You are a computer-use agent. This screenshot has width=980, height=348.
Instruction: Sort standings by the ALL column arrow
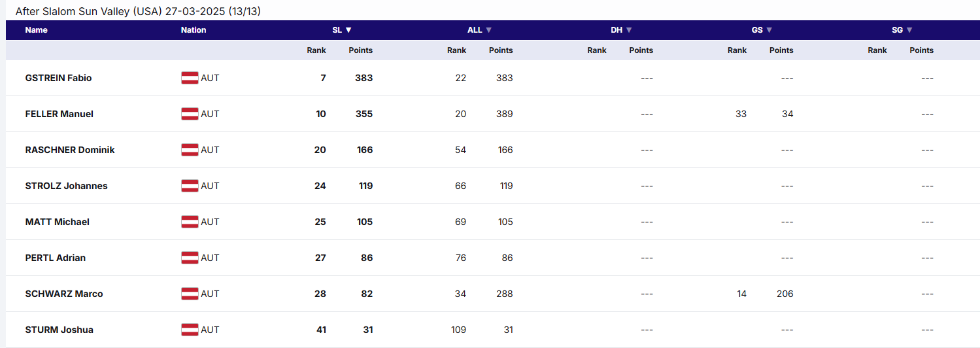pos(488,30)
